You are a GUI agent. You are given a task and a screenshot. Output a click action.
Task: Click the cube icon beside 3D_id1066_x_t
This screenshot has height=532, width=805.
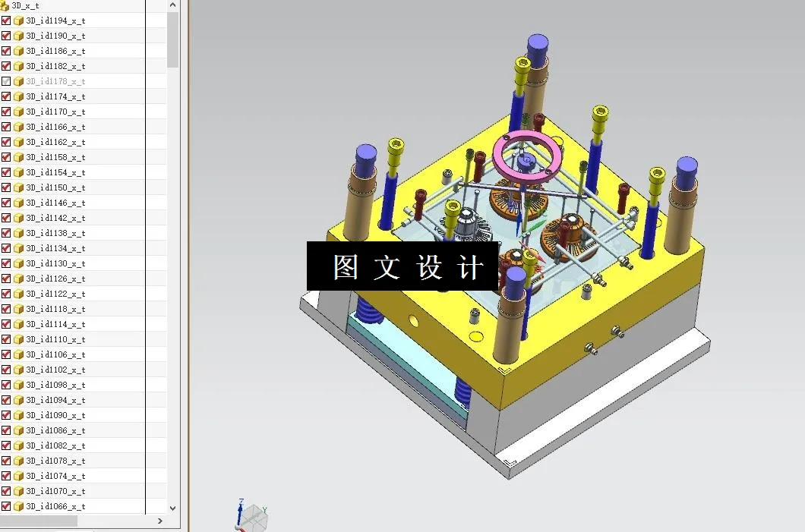pyautogui.click(x=17, y=506)
